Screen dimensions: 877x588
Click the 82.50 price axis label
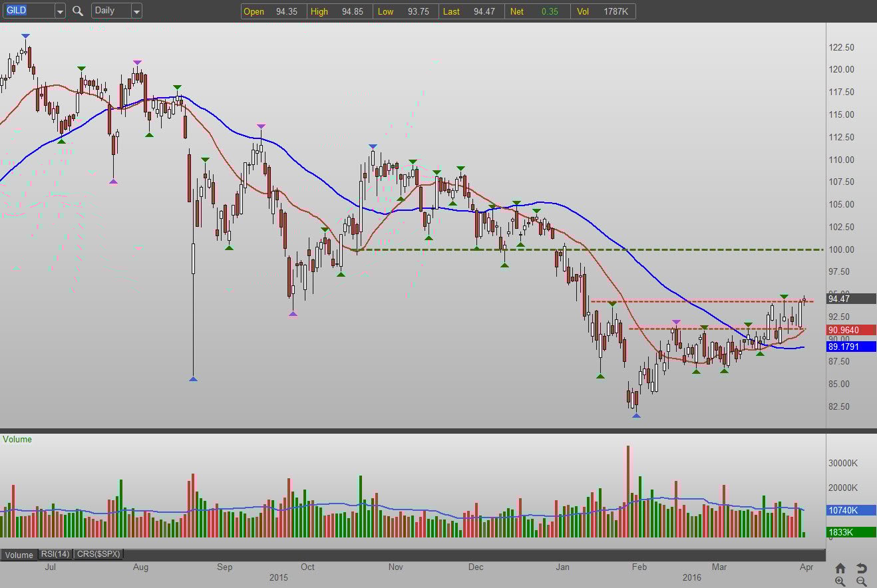tap(840, 406)
